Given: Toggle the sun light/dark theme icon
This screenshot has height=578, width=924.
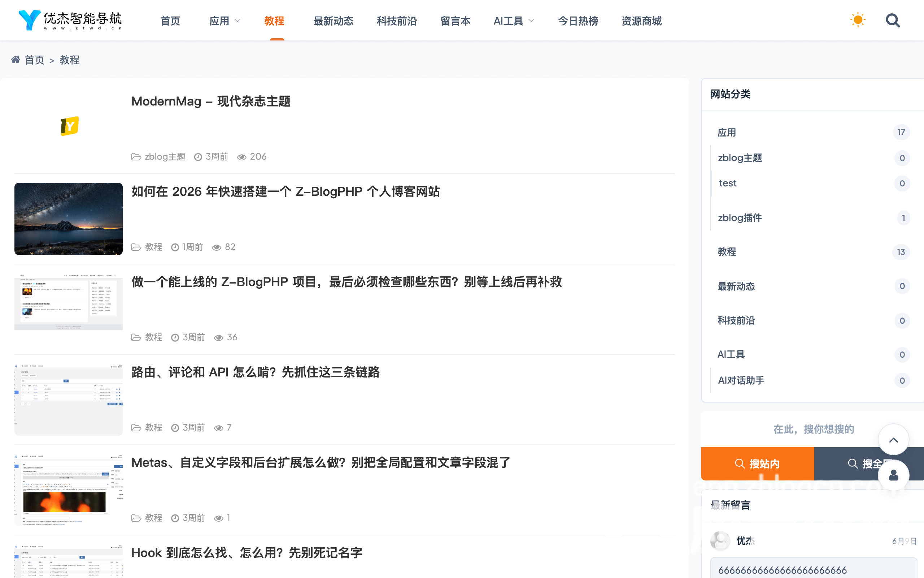Looking at the screenshot, I should 858,20.
